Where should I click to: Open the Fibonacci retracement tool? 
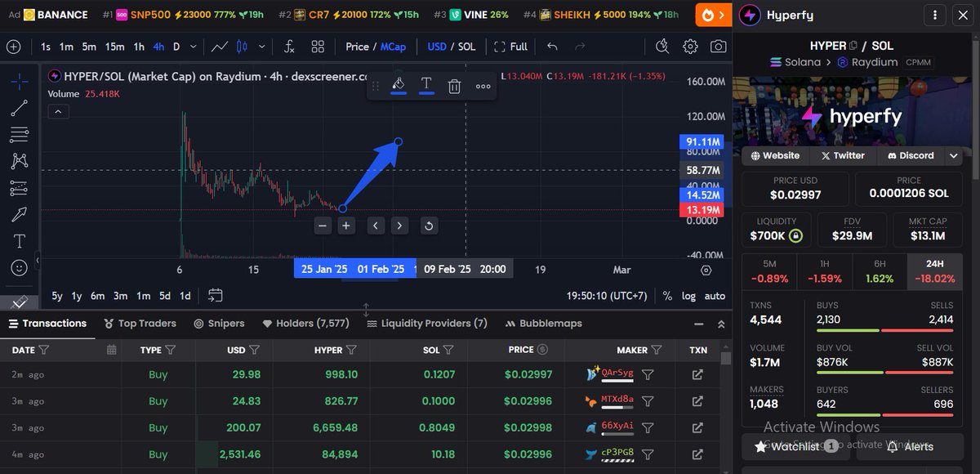[20, 134]
